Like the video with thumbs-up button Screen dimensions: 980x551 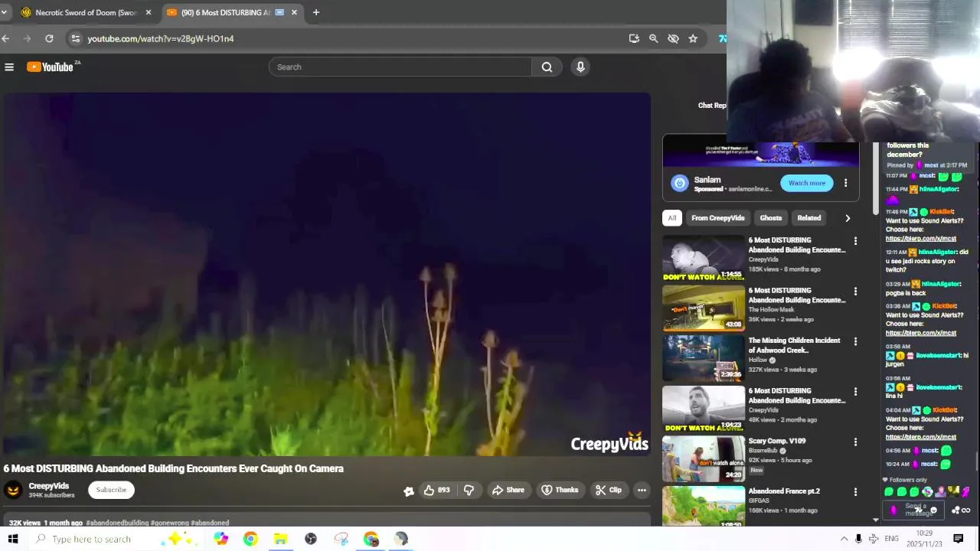[436, 490]
